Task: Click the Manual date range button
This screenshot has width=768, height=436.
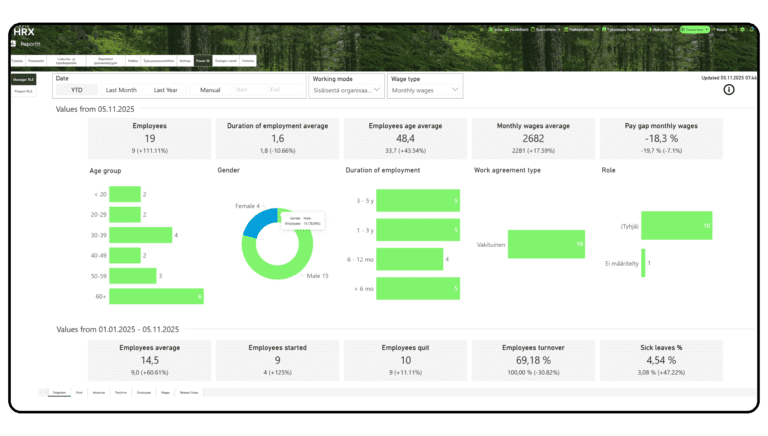Action: tap(210, 90)
